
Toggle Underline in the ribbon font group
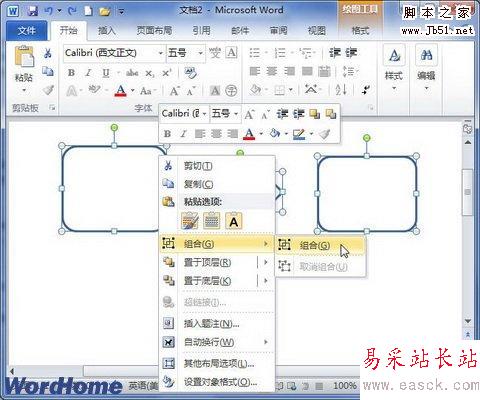pyautogui.click(x=106, y=72)
